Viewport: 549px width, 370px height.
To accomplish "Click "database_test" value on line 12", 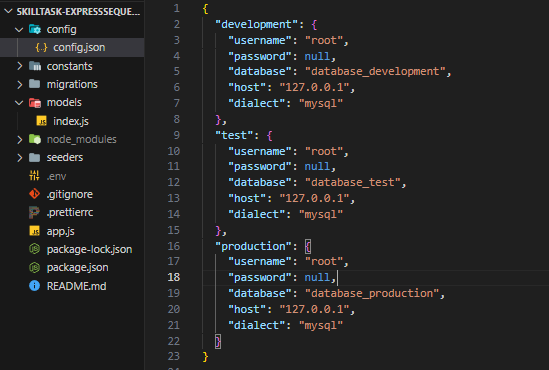I will point(353,182).
